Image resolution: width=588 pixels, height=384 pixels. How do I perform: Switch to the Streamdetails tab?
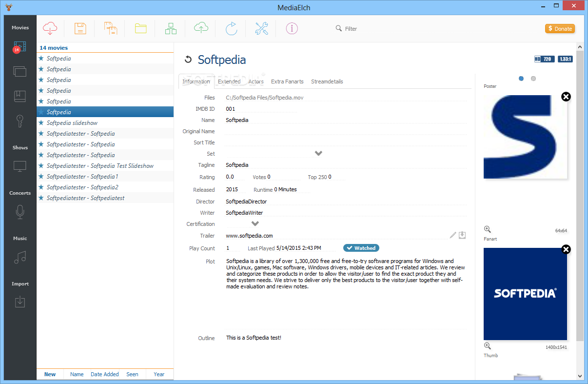tap(327, 81)
